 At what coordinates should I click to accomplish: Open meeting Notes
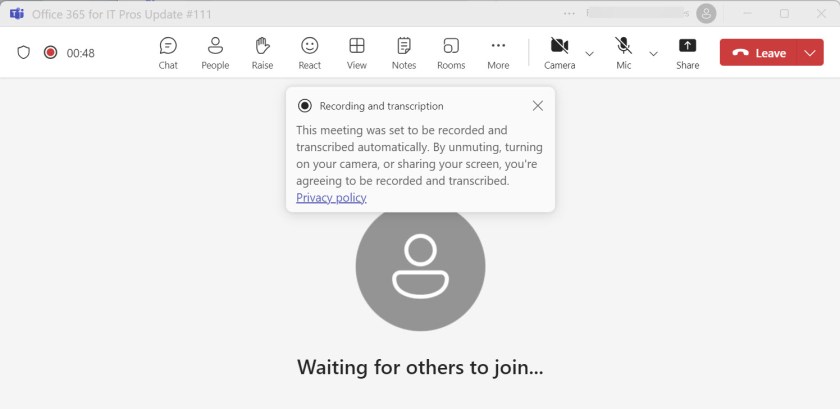click(x=404, y=53)
